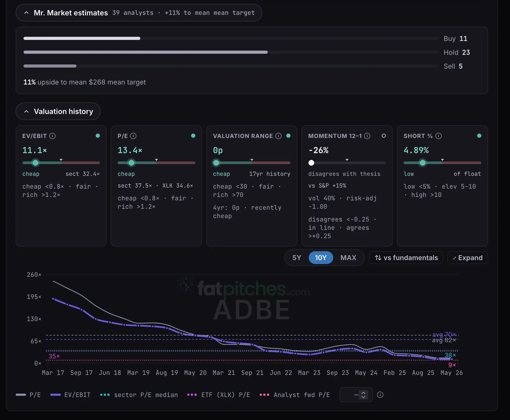510x420 pixels.
Task: Click the Momentum slider white marker
Action: (x=311, y=163)
